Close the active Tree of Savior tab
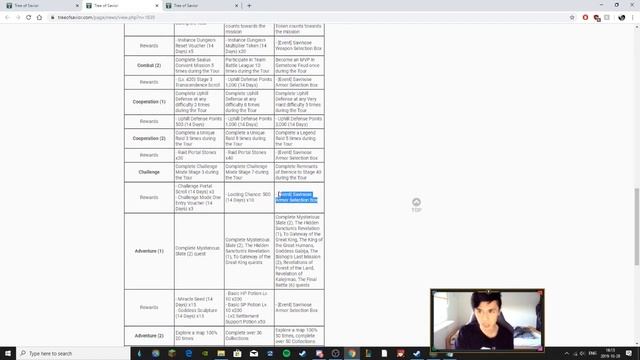 point(157,6)
